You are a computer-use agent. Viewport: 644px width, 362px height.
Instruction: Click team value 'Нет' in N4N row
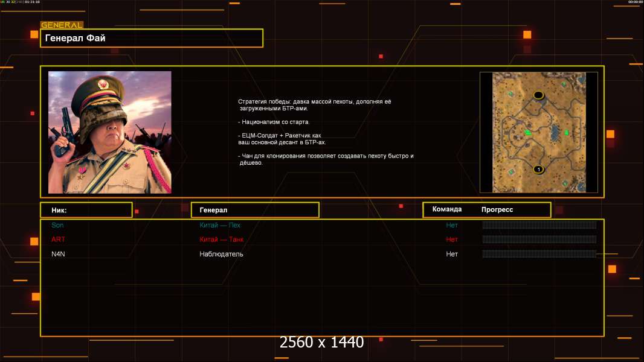pos(452,254)
